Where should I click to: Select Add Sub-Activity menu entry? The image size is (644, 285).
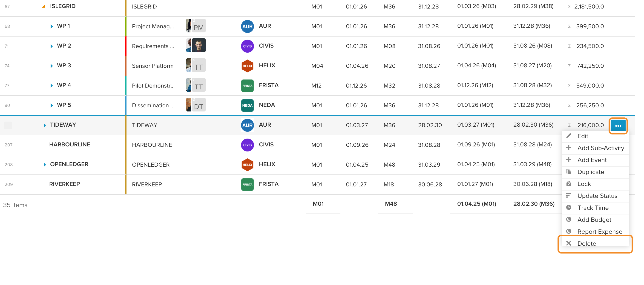pyautogui.click(x=595, y=148)
